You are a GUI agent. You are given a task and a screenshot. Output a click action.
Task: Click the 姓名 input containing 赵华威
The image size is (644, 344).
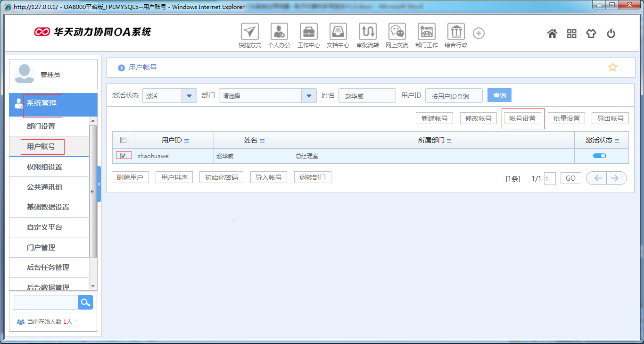(367, 95)
